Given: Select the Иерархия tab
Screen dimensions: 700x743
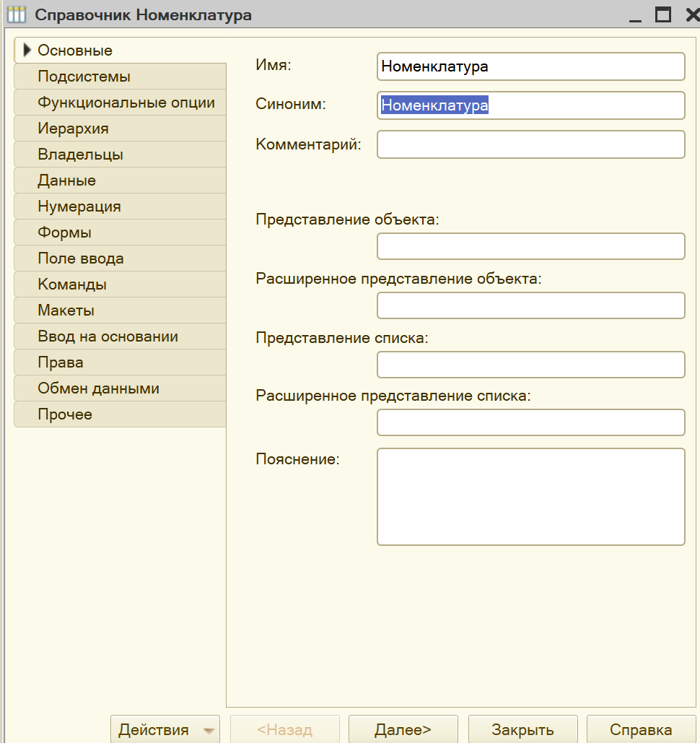Looking at the screenshot, I should point(121,129).
